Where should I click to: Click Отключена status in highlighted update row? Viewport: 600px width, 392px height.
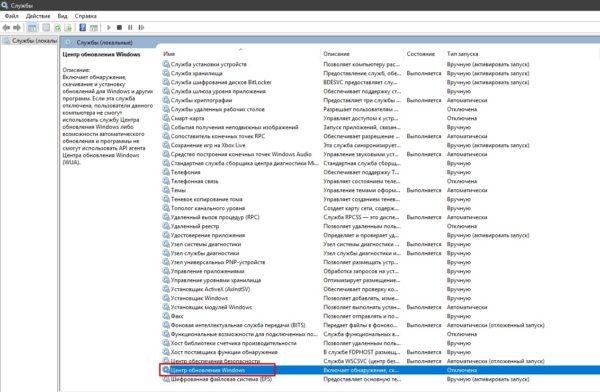pos(462,370)
